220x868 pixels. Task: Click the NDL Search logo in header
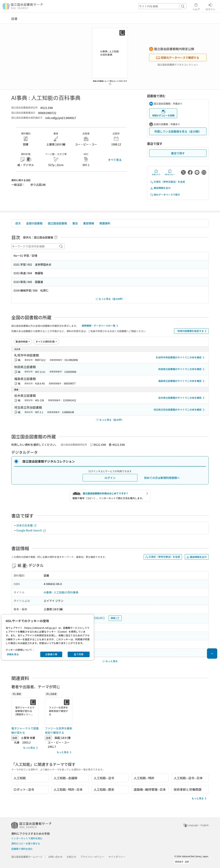pos(23,6)
